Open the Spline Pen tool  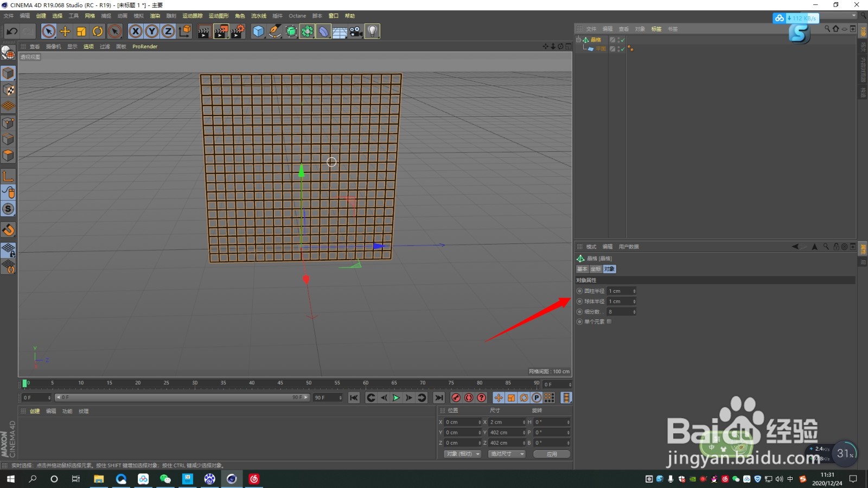pos(275,31)
